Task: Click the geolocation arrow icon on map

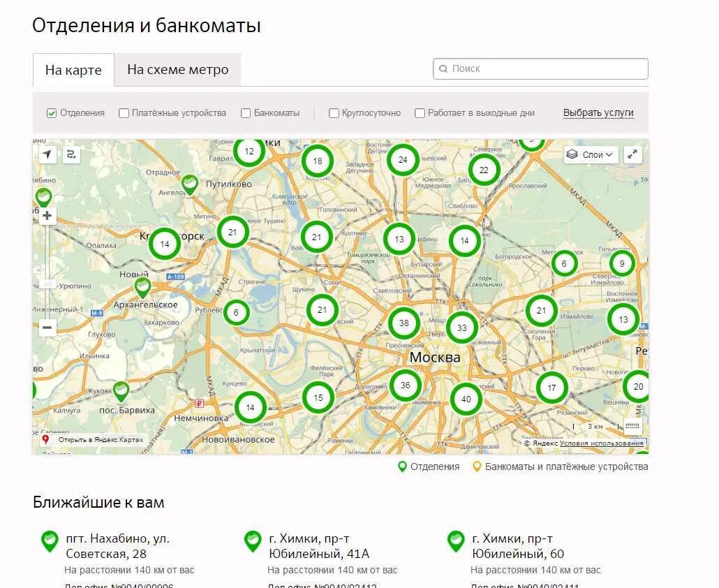Action: (x=47, y=154)
